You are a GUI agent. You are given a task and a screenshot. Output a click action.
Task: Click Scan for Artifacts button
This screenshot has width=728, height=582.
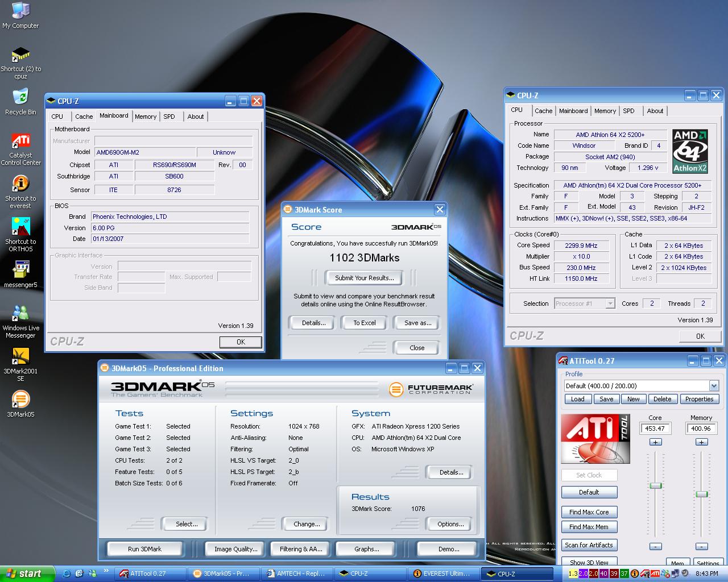[589, 545]
